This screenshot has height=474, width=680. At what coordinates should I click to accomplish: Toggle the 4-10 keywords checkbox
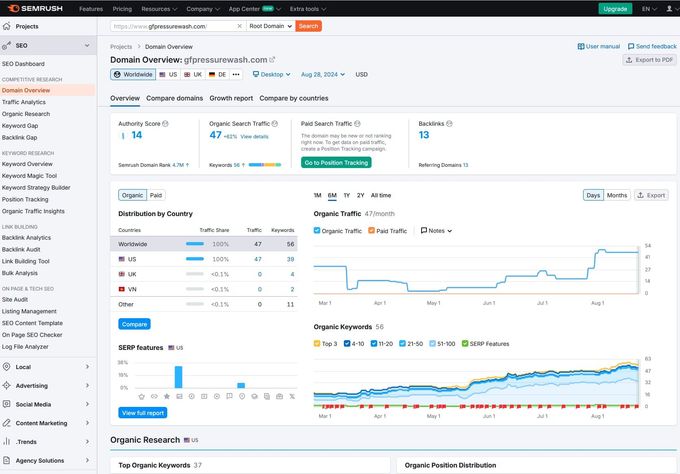point(347,343)
